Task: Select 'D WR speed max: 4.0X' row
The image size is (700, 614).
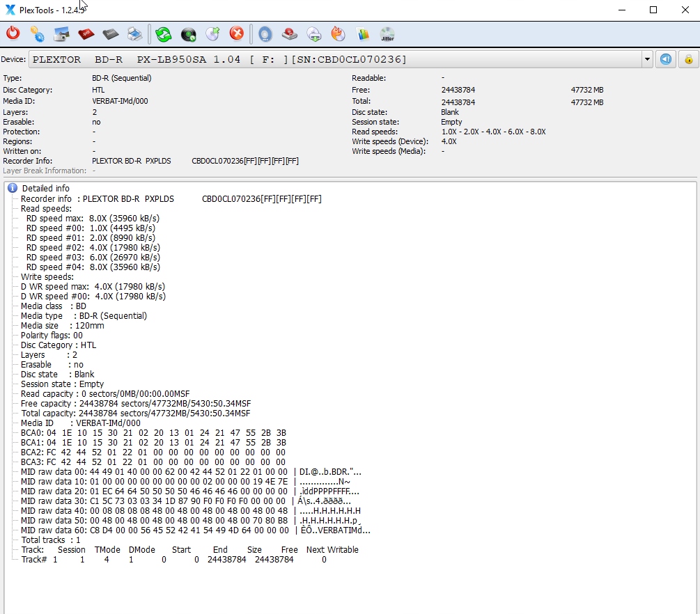Action: [93, 287]
